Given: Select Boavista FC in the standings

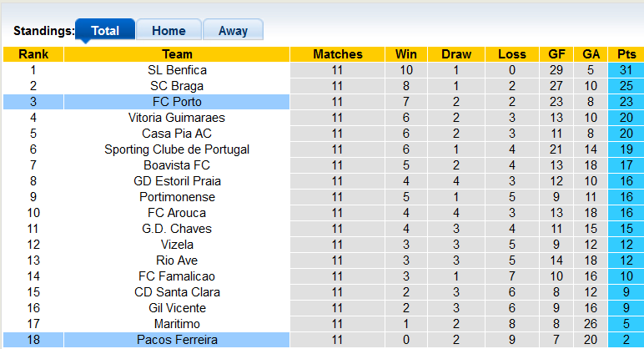Looking at the screenshot, I should coord(177,165).
